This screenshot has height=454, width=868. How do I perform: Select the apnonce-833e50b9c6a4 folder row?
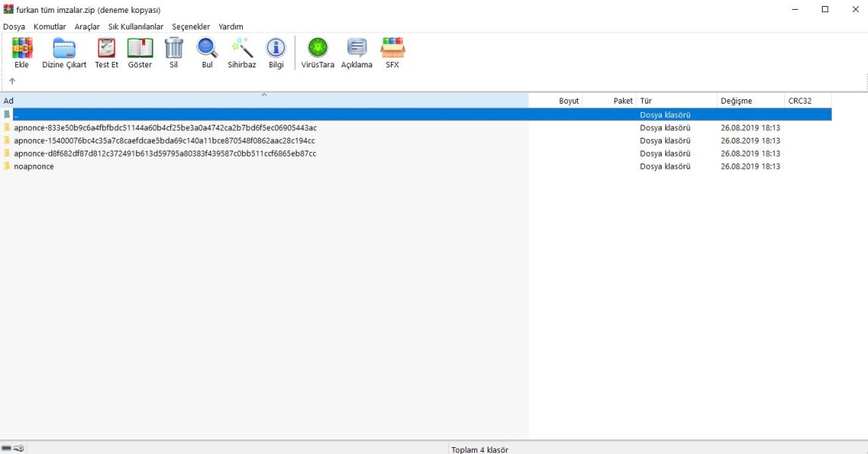(x=165, y=128)
